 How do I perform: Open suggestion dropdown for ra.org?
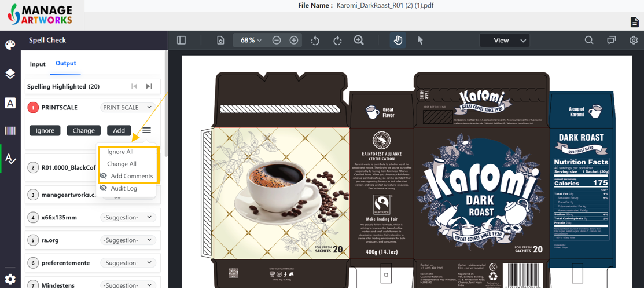[x=128, y=240]
